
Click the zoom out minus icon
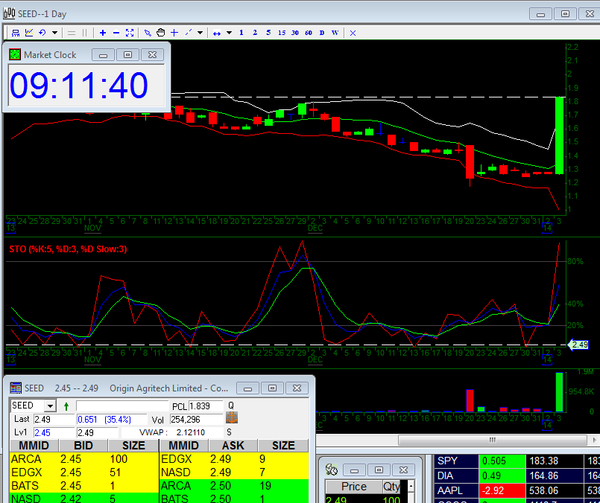coord(117,33)
